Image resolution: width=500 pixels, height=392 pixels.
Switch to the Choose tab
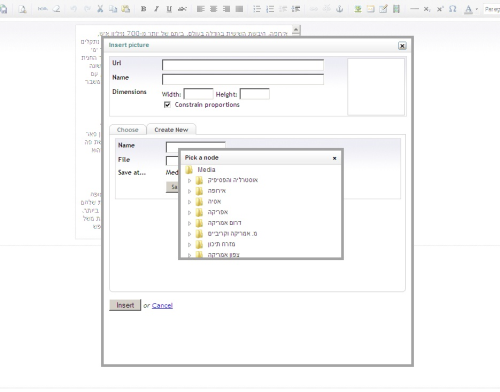pos(128,130)
